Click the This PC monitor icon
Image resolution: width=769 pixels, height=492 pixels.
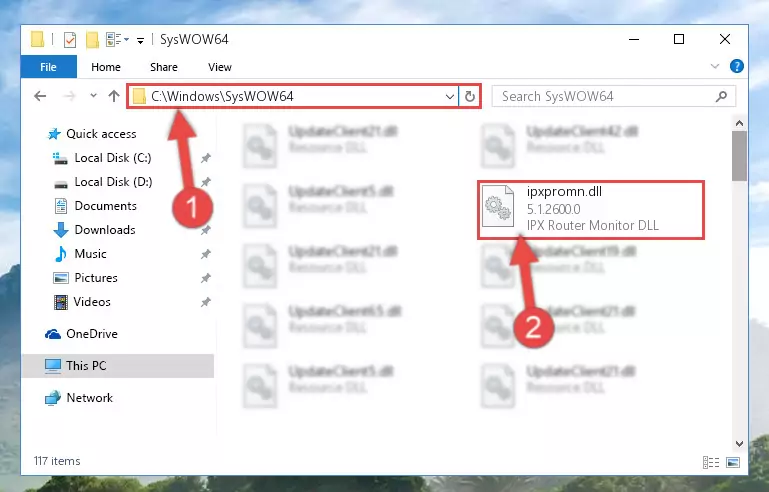[x=53, y=366]
